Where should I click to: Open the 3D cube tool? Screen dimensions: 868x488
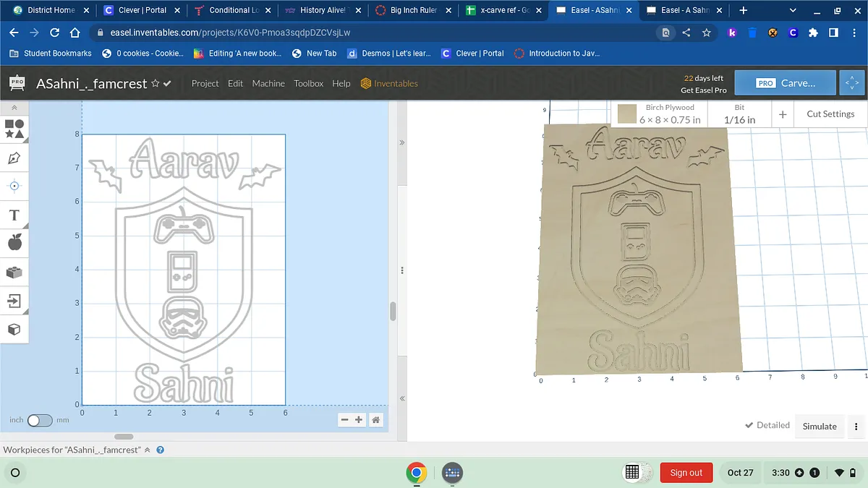[x=14, y=330]
